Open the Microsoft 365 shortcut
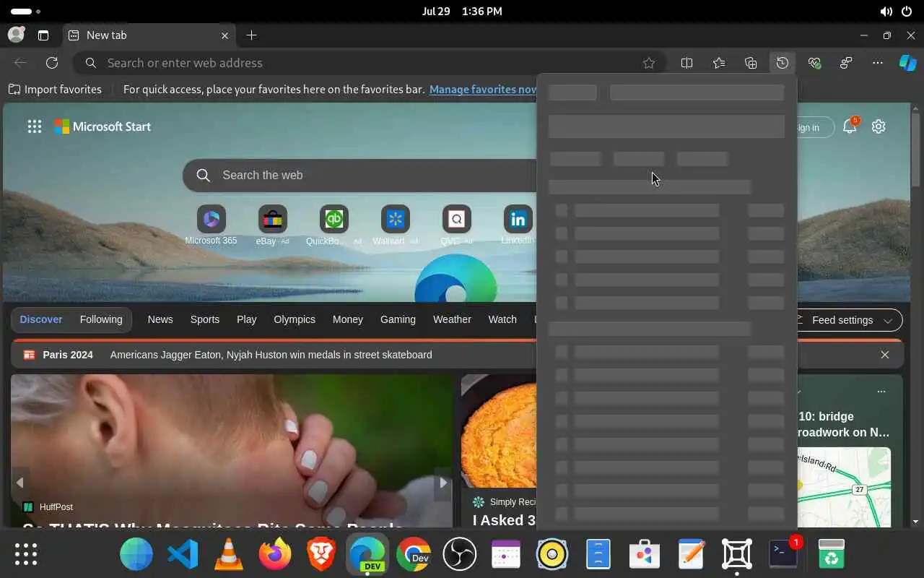 pyautogui.click(x=211, y=225)
